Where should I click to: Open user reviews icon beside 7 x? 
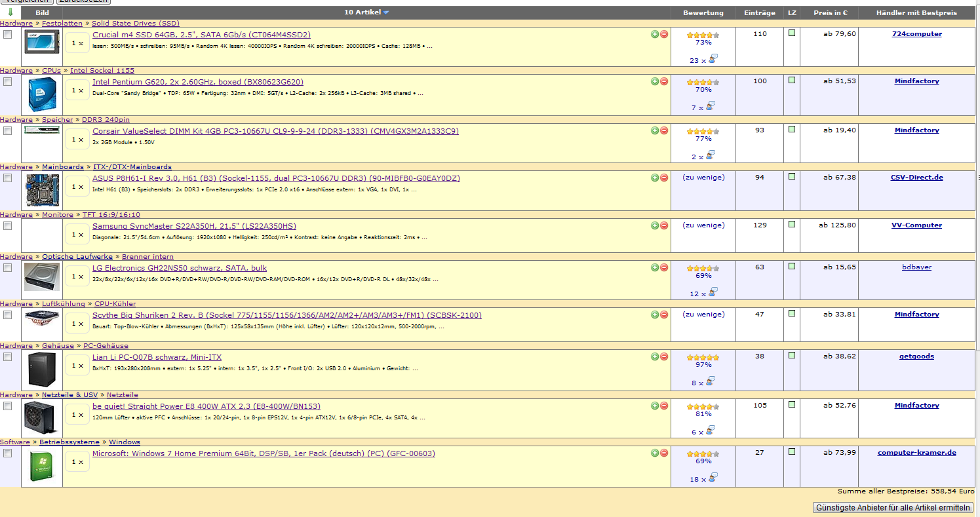tap(711, 106)
